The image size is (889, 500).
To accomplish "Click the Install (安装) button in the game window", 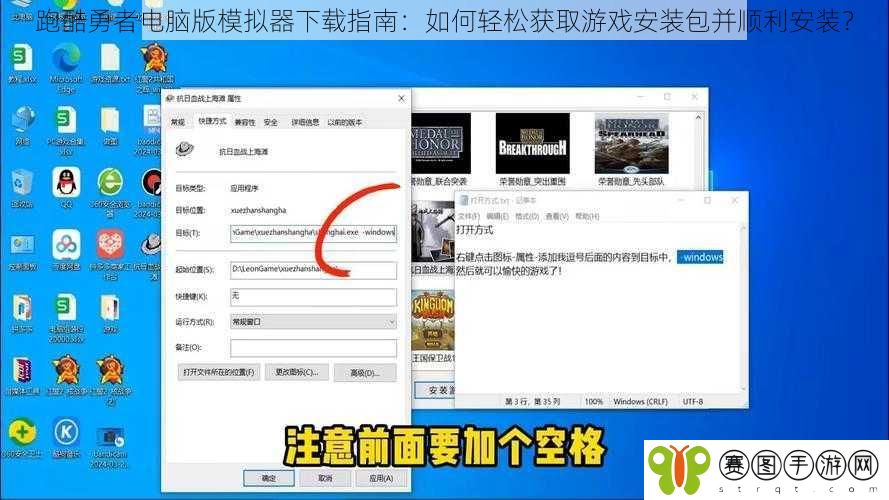I will pyautogui.click(x=435, y=390).
